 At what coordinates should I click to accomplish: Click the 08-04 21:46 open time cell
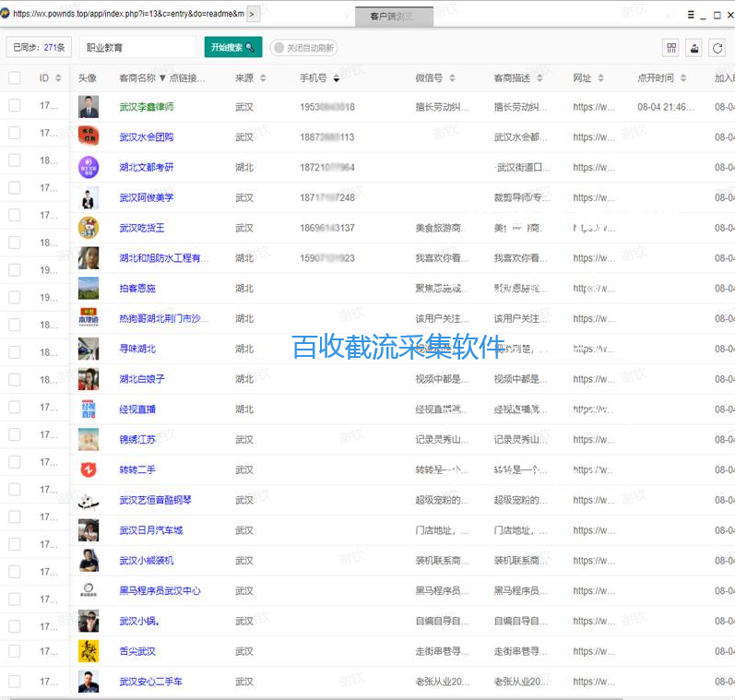665,107
